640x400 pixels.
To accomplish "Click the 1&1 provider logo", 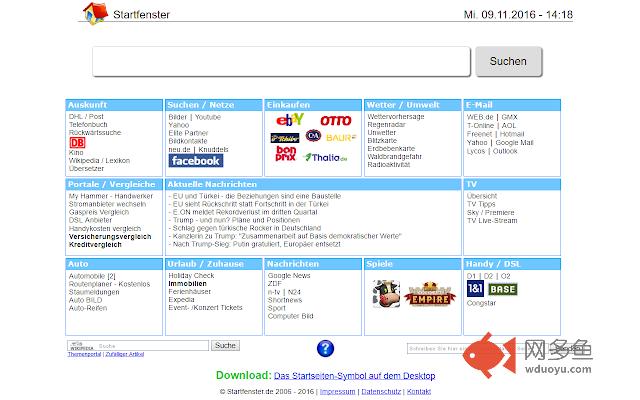I will tap(475, 289).
